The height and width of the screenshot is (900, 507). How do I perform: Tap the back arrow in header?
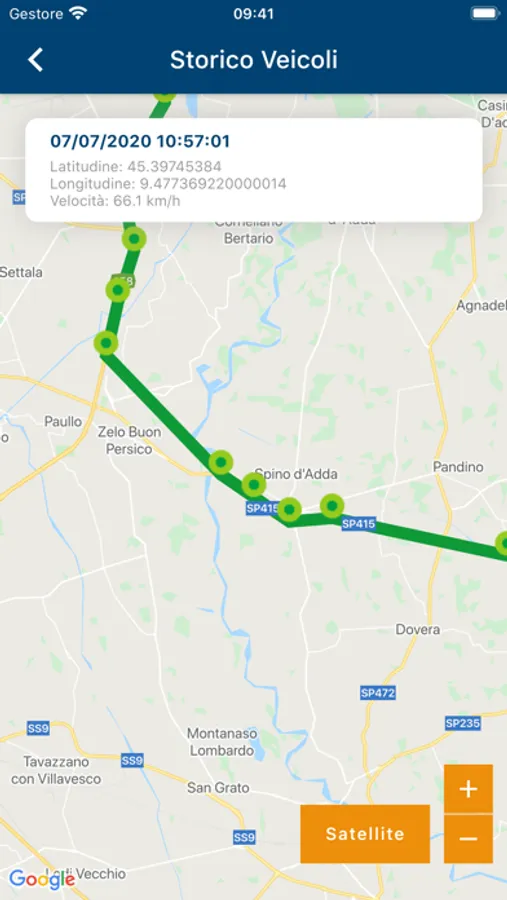[x=36, y=60]
